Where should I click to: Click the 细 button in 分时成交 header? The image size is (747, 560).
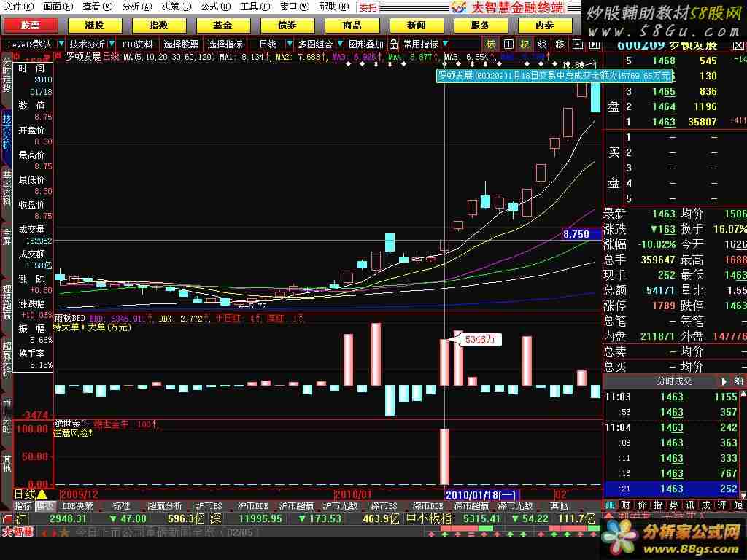pyautogui.click(x=738, y=381)
